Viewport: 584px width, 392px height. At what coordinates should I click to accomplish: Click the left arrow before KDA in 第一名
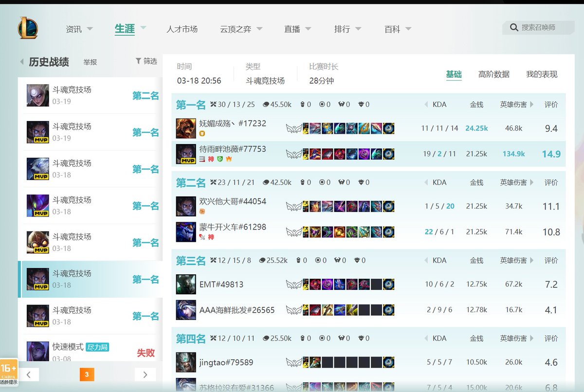(x=426, y=105)
